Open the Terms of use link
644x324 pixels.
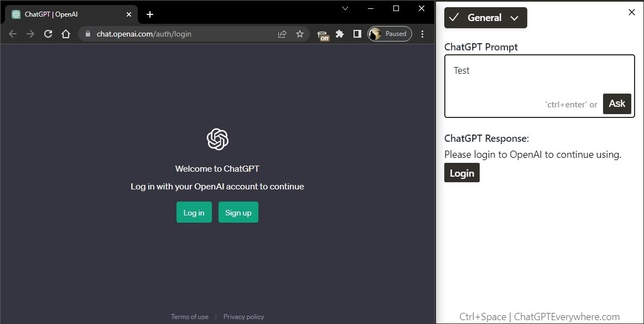(190, 317)
